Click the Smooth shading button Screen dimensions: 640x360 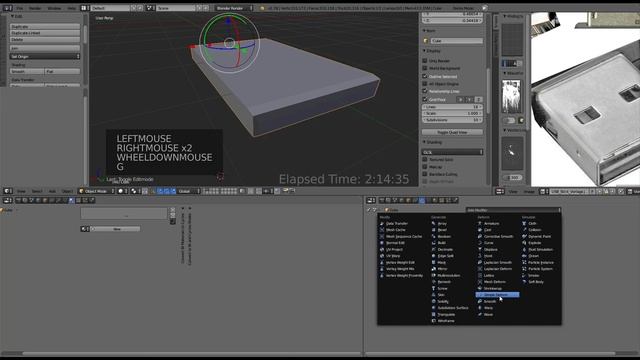pos(27,71)
